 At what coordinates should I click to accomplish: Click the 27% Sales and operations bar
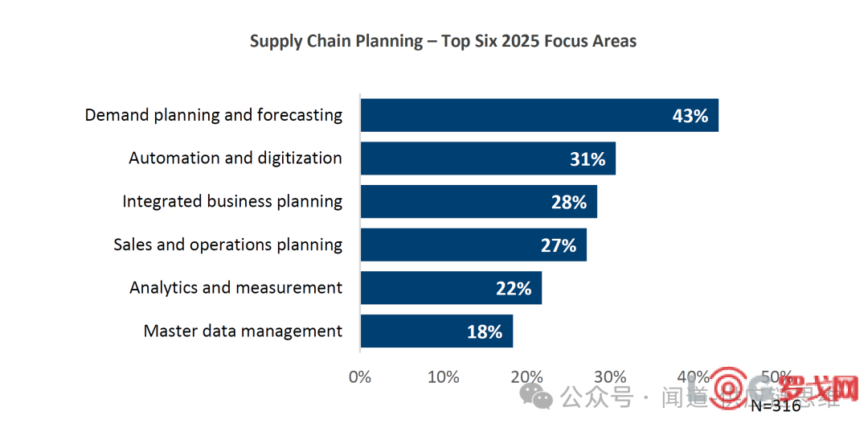[x=474, y=245]
